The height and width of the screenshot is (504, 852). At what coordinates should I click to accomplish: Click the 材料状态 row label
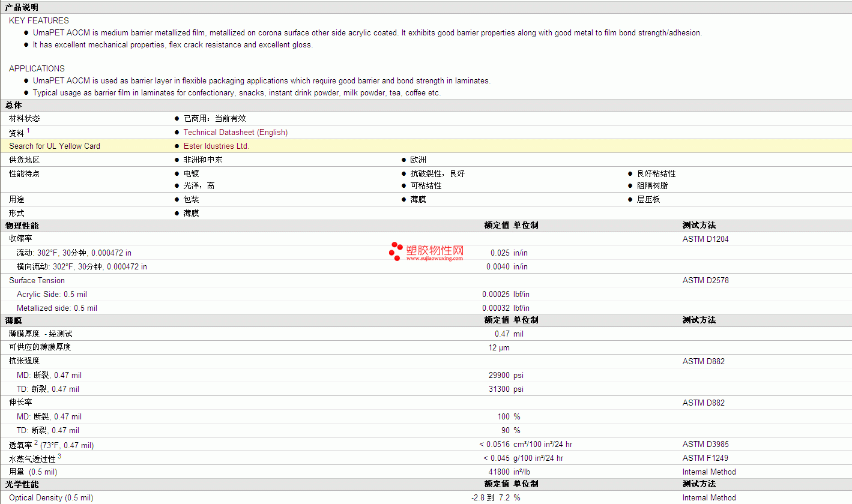point(25,118)
